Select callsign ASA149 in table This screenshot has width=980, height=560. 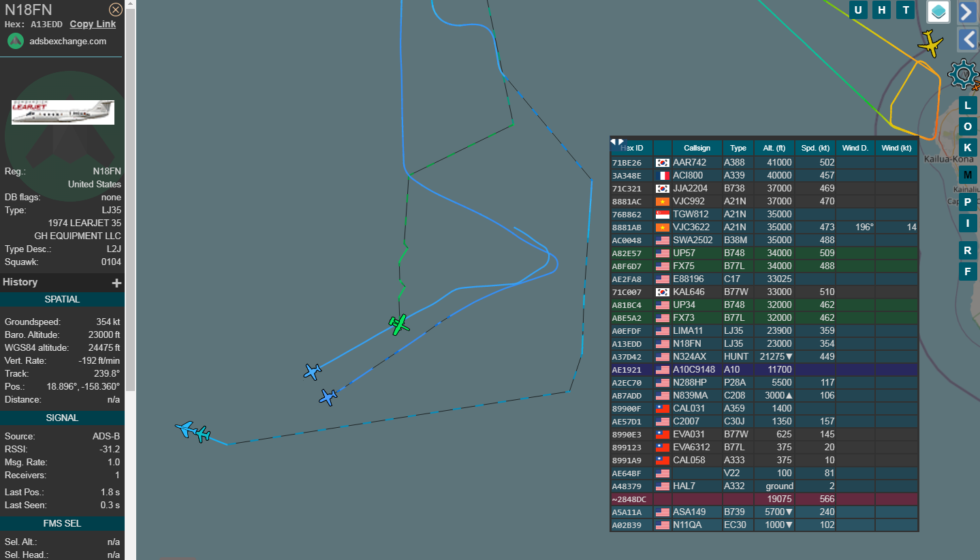tap(689, 512)
